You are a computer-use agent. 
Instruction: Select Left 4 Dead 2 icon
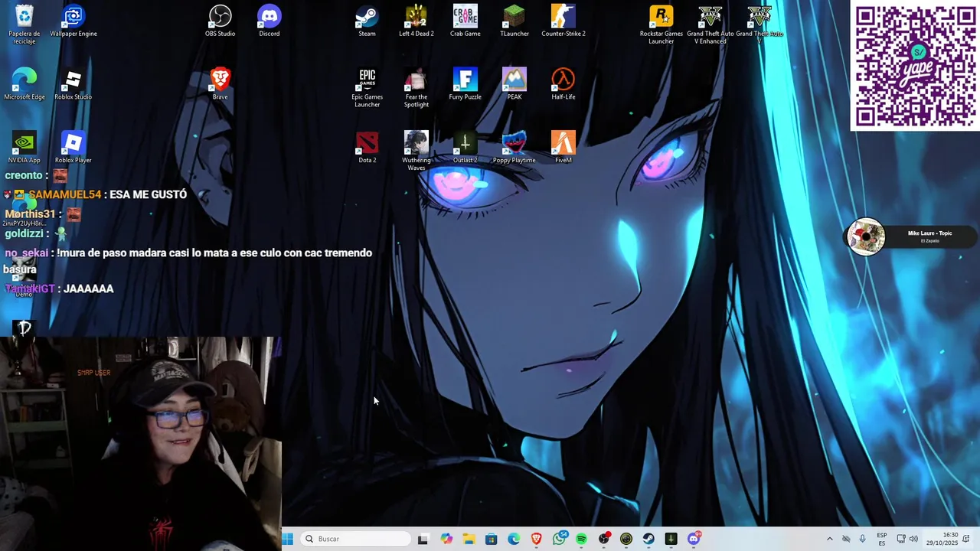click(x=416, y=21)
